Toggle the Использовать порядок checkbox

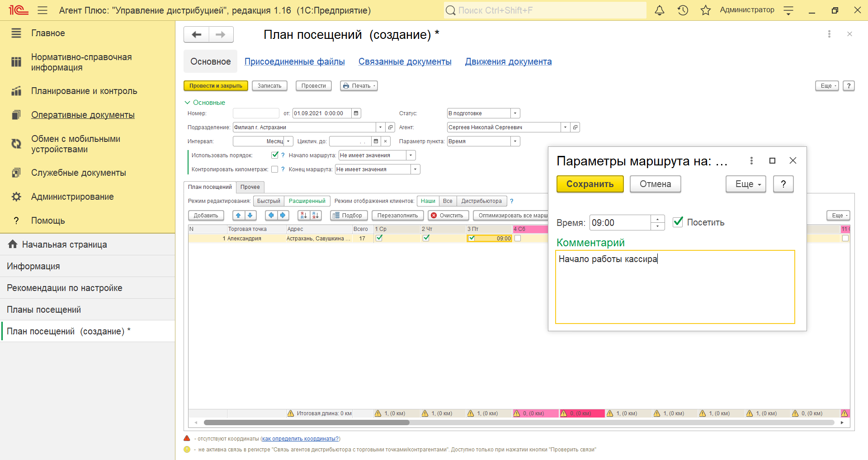click(x=274, y=155)
